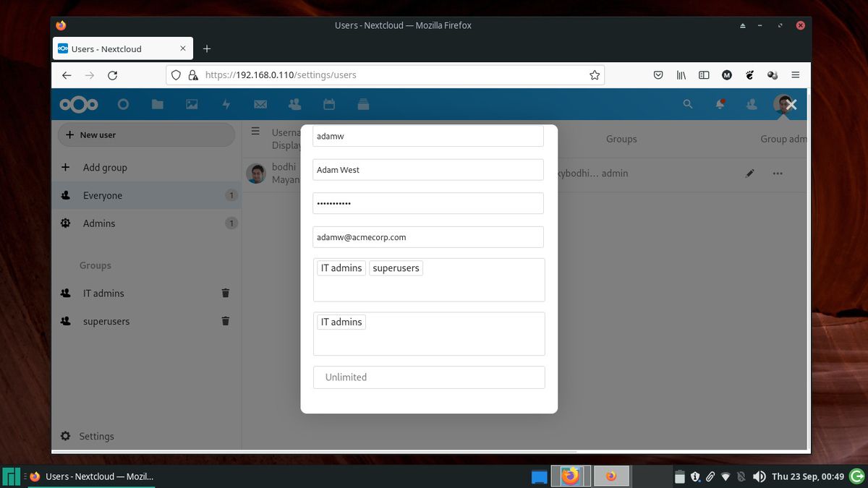The width and height of the screenshot is (868, 488).
Task: Open user actions menu with three dots
Action: click(x=778, y=174)
